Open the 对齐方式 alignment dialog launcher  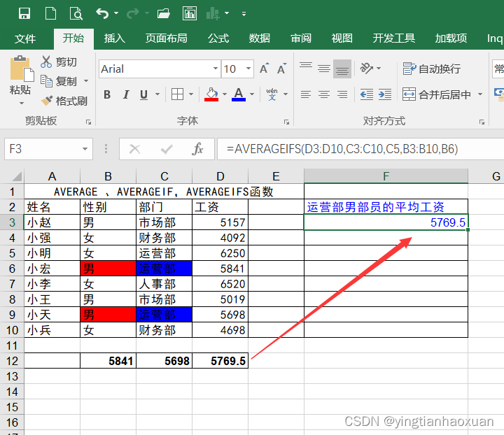coord(482,122)
